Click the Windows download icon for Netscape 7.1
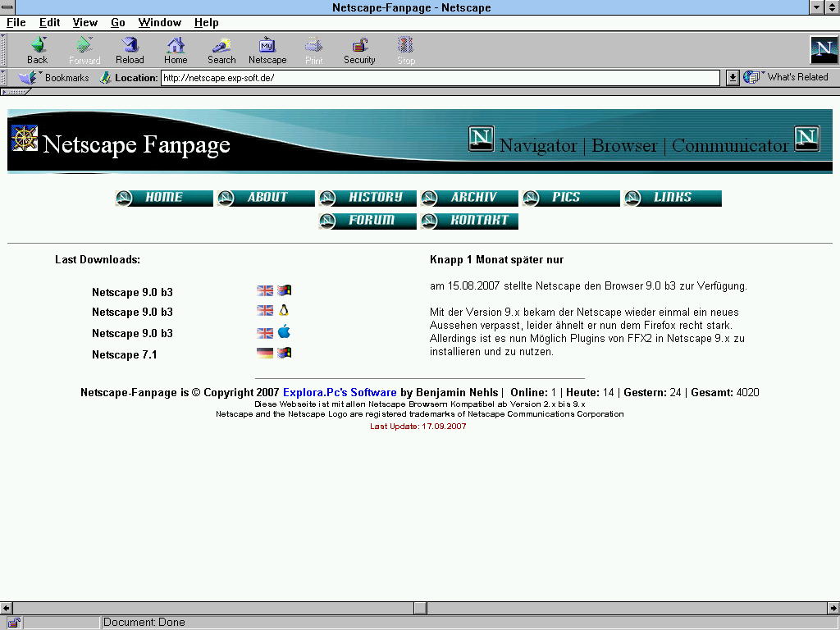This screenshot has width=840, height=630. [285, 353]
